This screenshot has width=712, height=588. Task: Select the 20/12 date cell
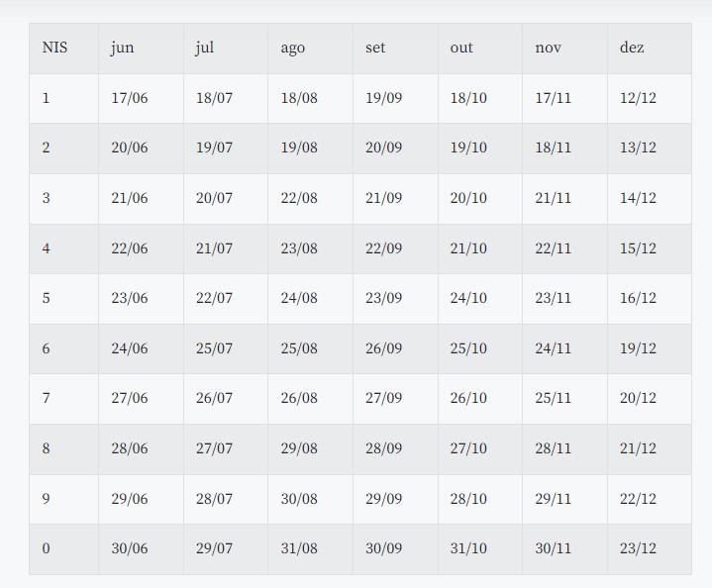point(638,398)
